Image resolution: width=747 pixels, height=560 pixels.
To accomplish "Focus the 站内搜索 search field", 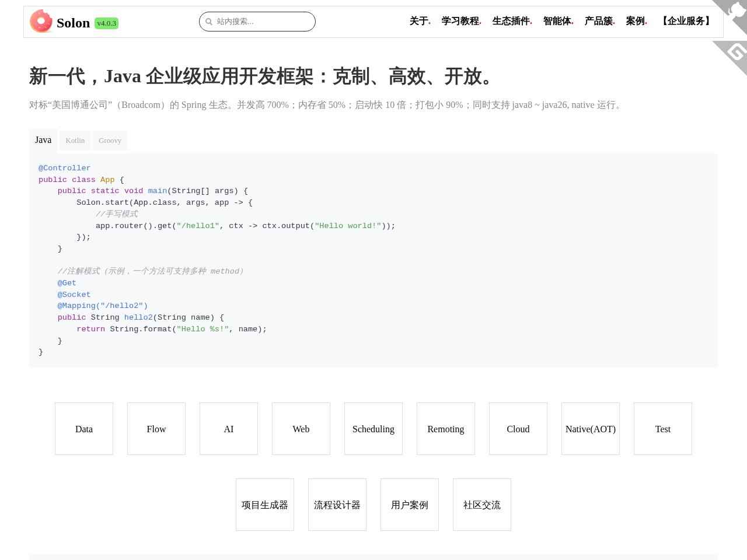I will (x=257, y=22).
